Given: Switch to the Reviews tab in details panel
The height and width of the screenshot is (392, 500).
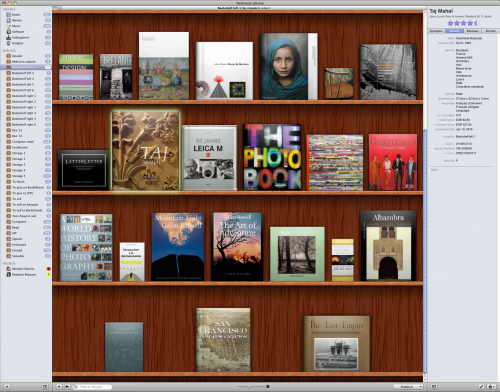Looking at the screenshot, I should (472, 31).
